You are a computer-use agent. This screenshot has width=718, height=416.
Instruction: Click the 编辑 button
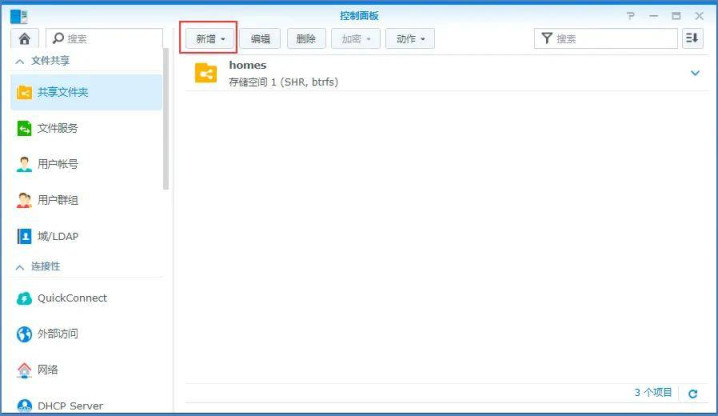pyautogui.click(x=260, y=39)
